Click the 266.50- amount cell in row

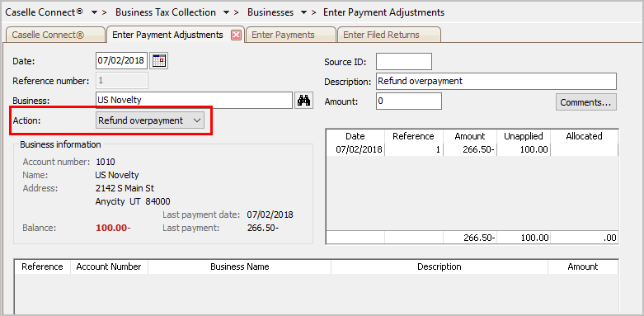pos(470,149)
